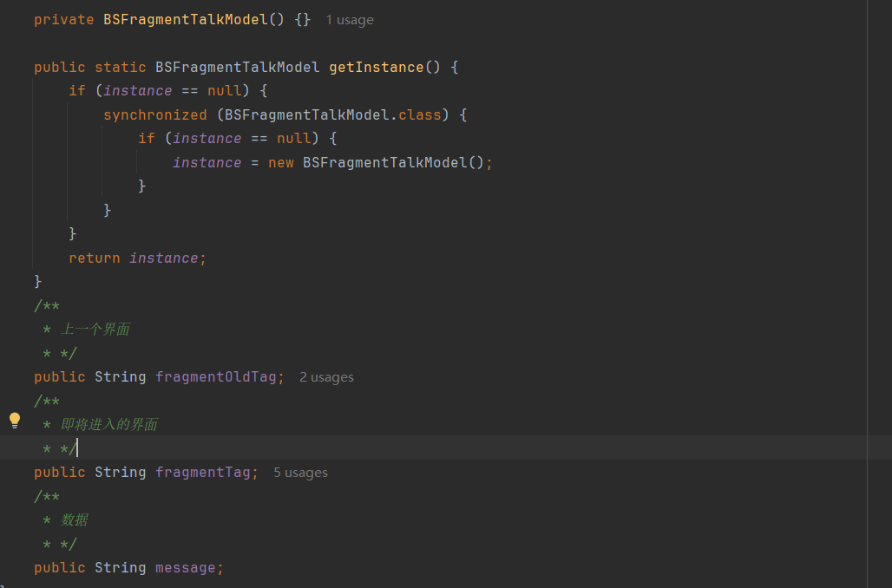
Task: Open the "5 usages" hint for fragmentTag
Action: coord(300,473)
